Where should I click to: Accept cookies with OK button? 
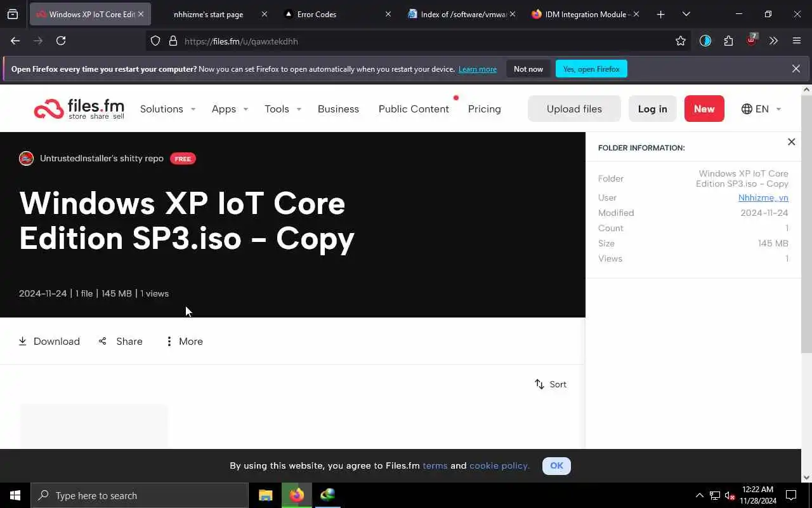click(x=556, y=465)
